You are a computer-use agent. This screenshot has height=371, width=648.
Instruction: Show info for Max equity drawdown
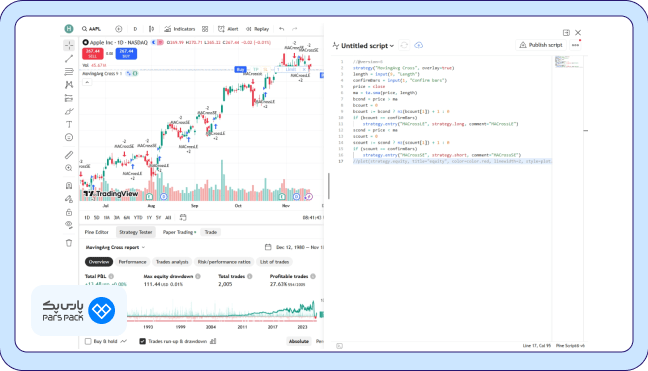point(198,276)
